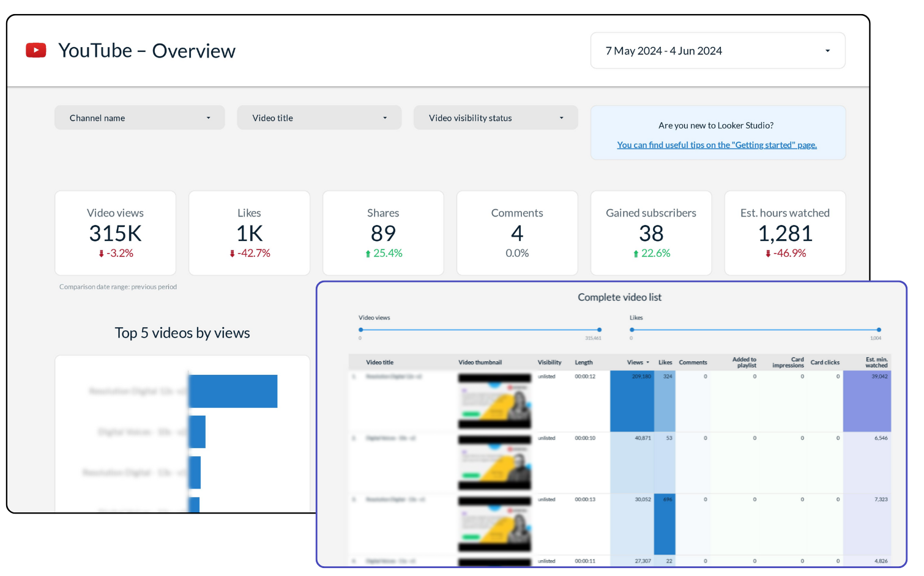Click the Est. min. watched column header
Viewport: 924px width, 576px height.
(x=876, y=363)
